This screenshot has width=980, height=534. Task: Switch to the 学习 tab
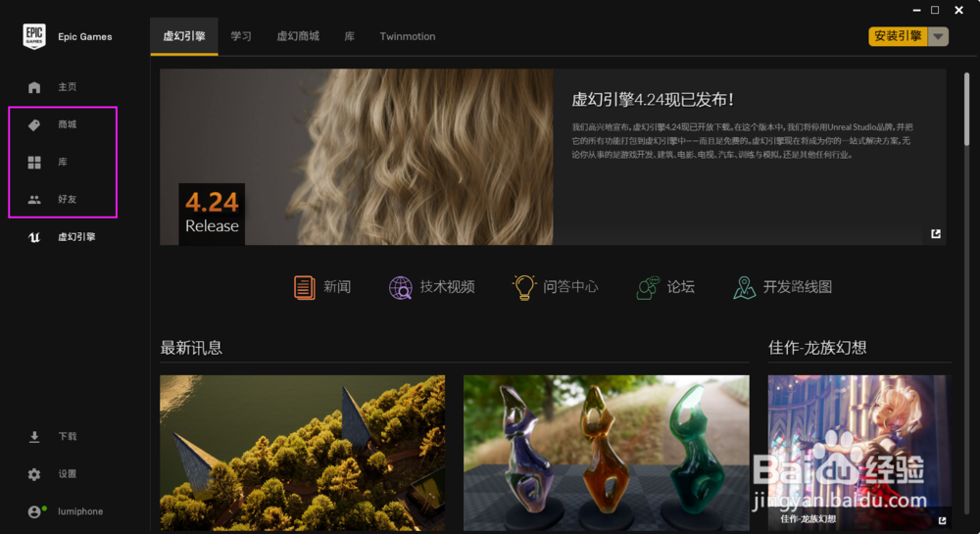point(241,36)
